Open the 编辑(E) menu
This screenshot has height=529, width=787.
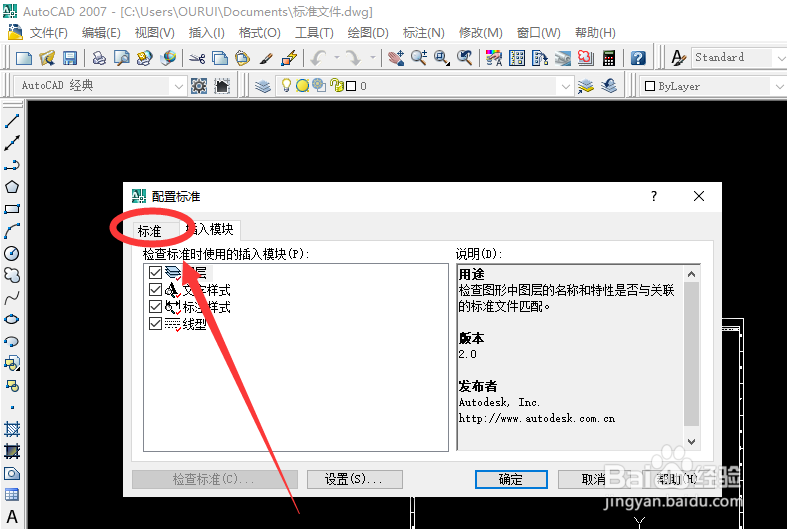101,33
